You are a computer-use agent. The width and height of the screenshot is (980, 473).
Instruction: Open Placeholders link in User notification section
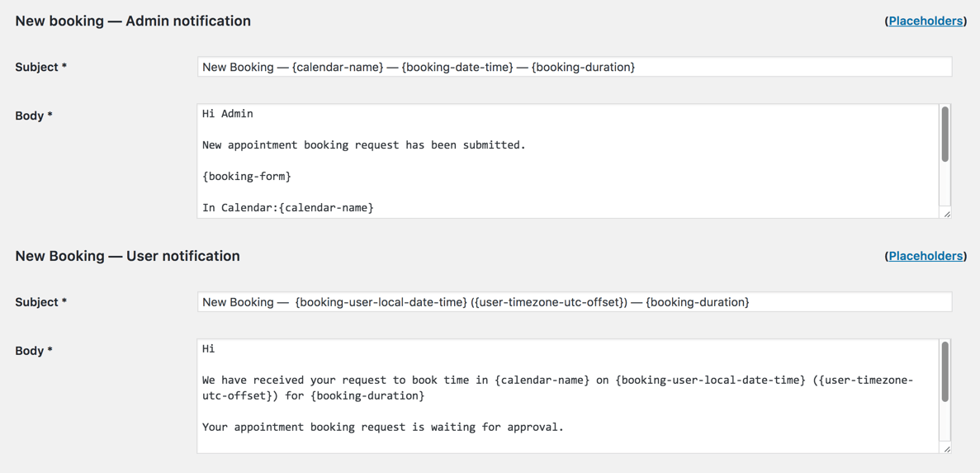click(925, 256)
